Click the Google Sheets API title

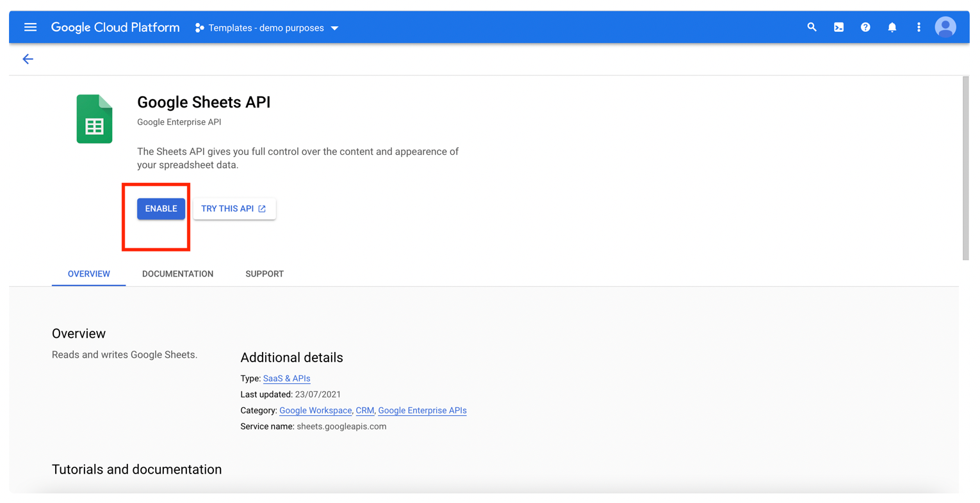point(204,102)
